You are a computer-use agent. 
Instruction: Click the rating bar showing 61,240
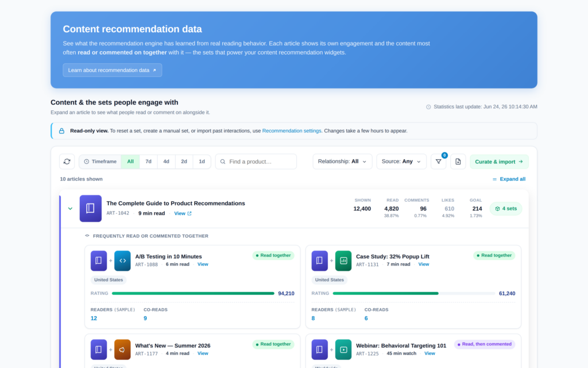(x=414, y=294)
